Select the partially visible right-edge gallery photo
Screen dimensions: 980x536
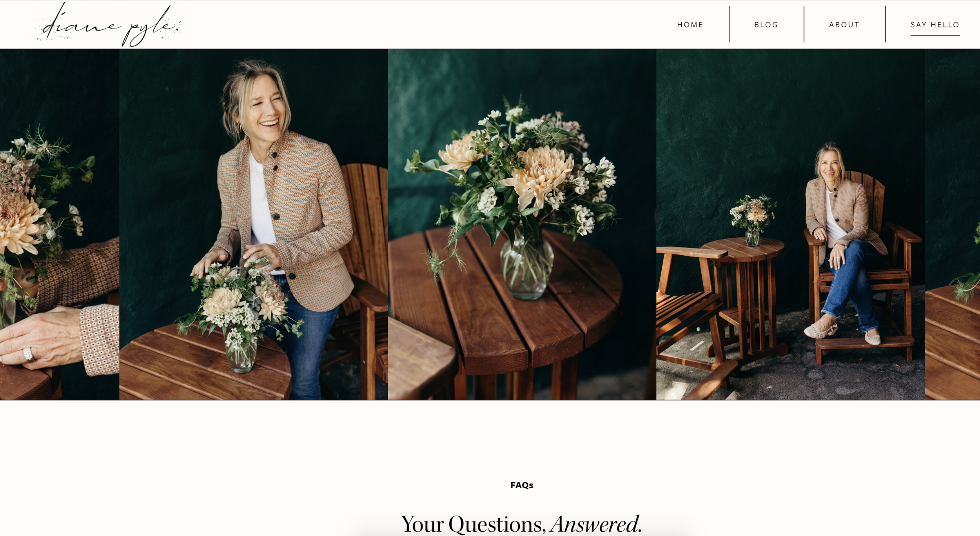pos(953,224)
